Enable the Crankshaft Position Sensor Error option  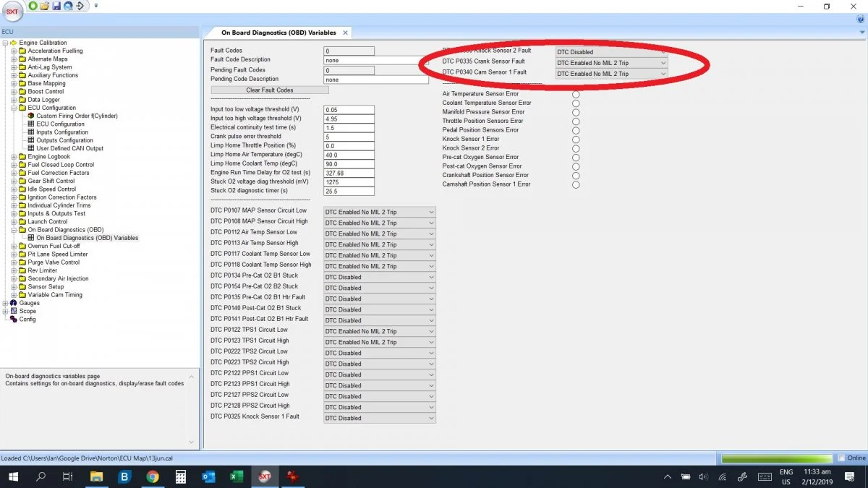click(576, 175)
